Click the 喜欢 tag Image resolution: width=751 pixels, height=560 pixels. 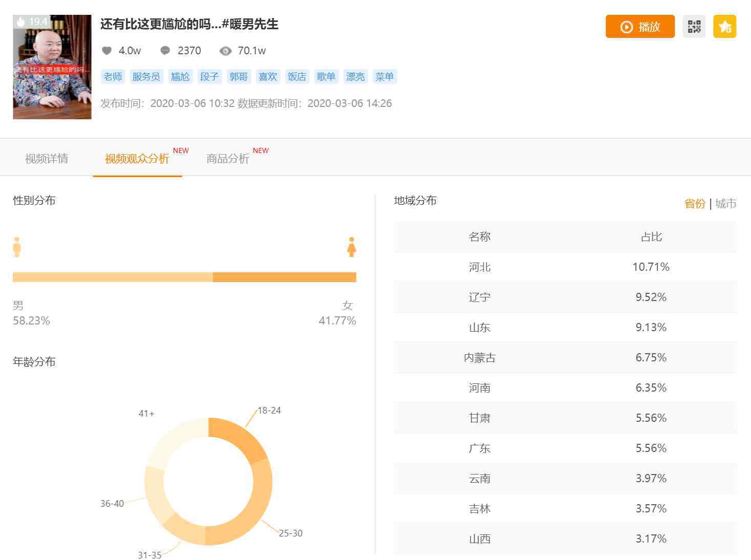click(268, 77)
